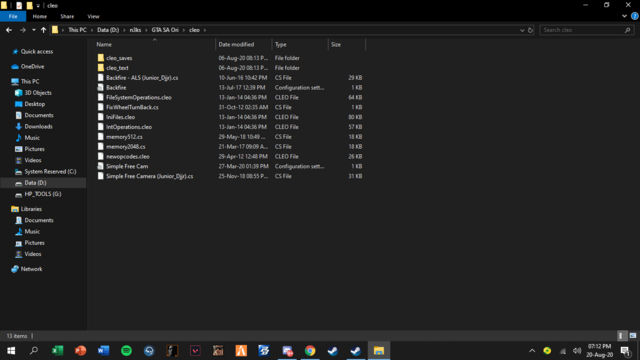
Task: Sort by the Size column header
Action: (x=347, y=44)
